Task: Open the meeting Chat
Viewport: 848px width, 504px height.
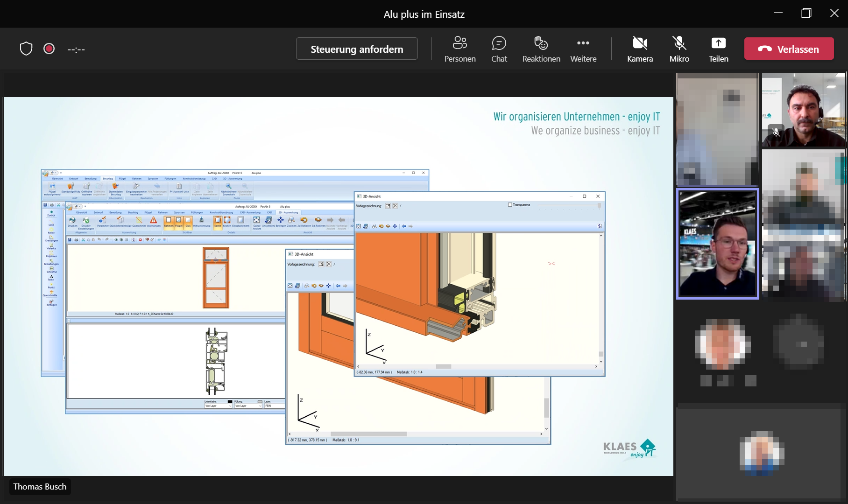Action: [499, 49]
